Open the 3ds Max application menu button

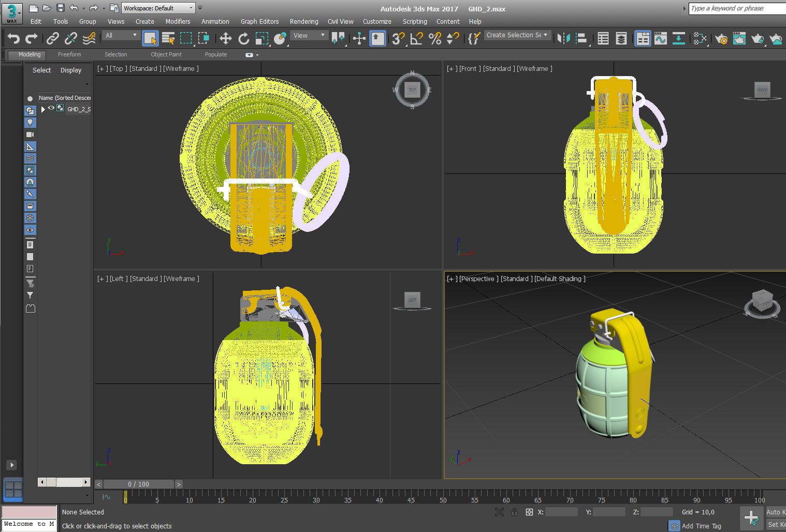pos(12,13)
